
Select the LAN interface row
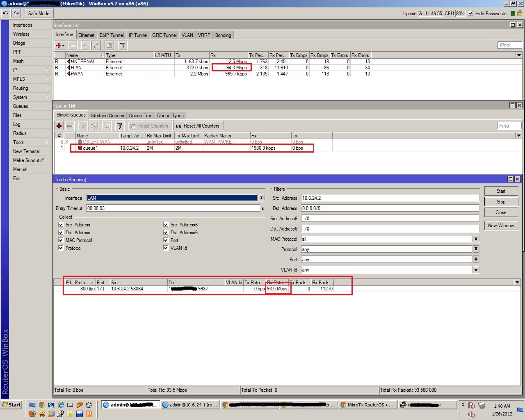click(212, 68)
